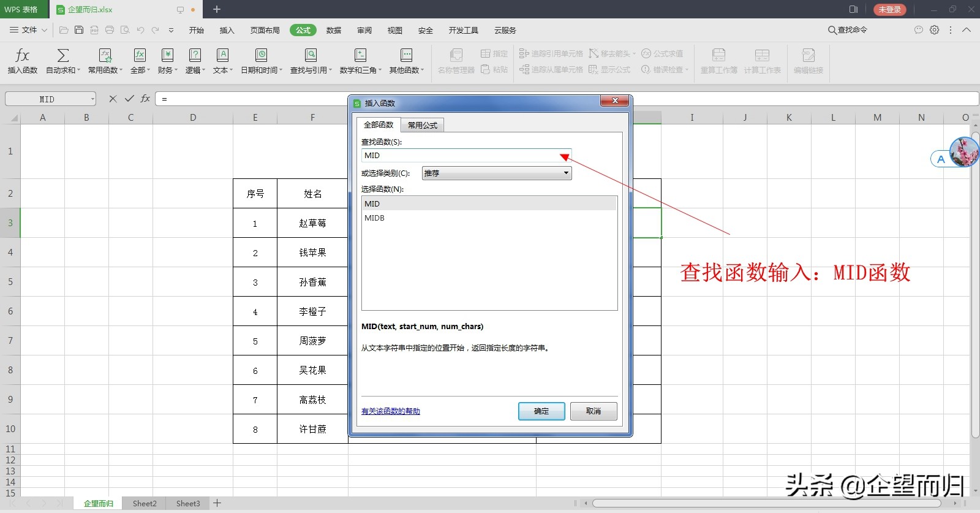Click the Not Logged In (未登录) button

890,9
